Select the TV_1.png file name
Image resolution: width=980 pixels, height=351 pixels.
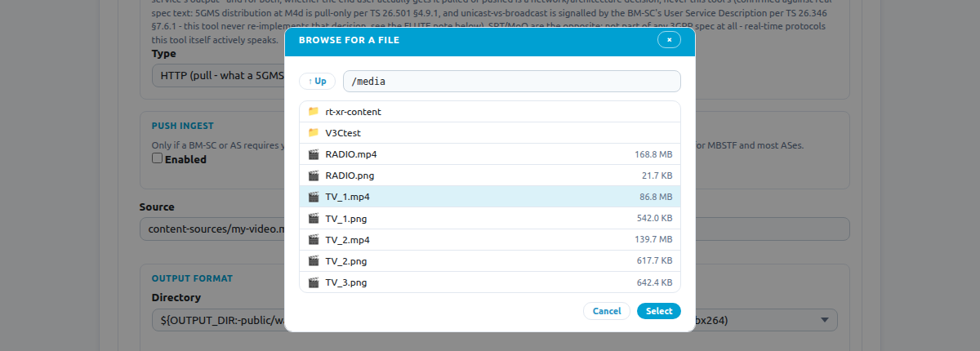(346, 218)
